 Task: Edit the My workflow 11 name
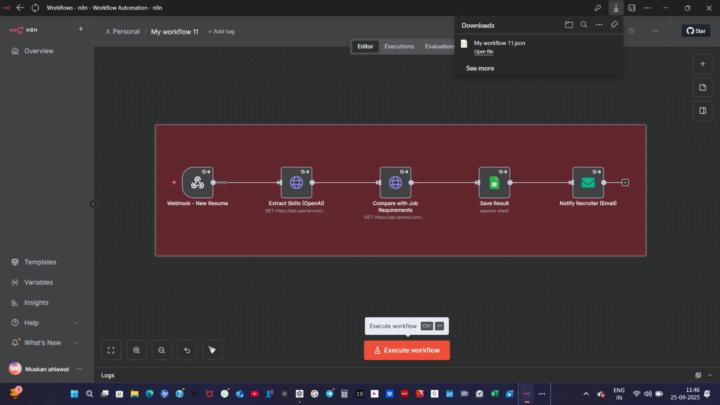pyautogui.click(x=174, y=32)
